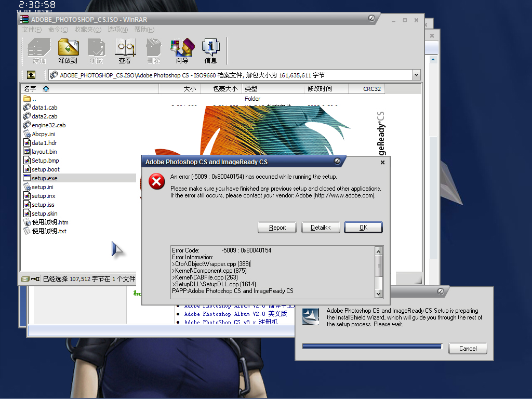This screenshot has width=532, height=399.
Task: Open the 命令(C) menu
Action: pyautogui.click(x=58, y=30)
